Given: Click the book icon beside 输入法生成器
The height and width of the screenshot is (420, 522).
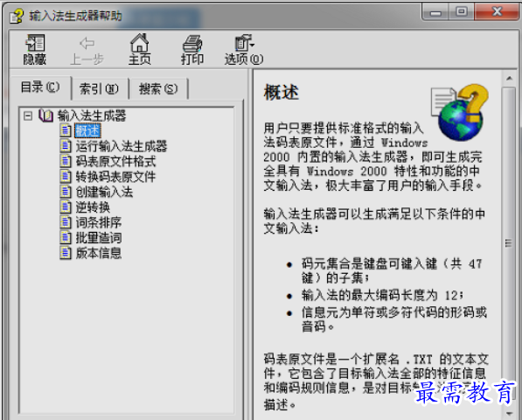Looking at the screenshot, I should (x=45, y=115).
